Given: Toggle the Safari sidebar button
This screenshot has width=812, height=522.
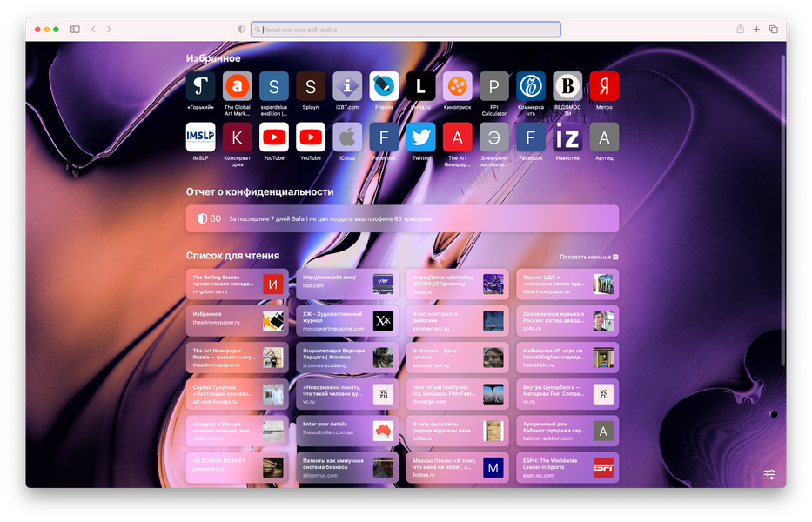Looking at the screenshot, I should point(75,30).
